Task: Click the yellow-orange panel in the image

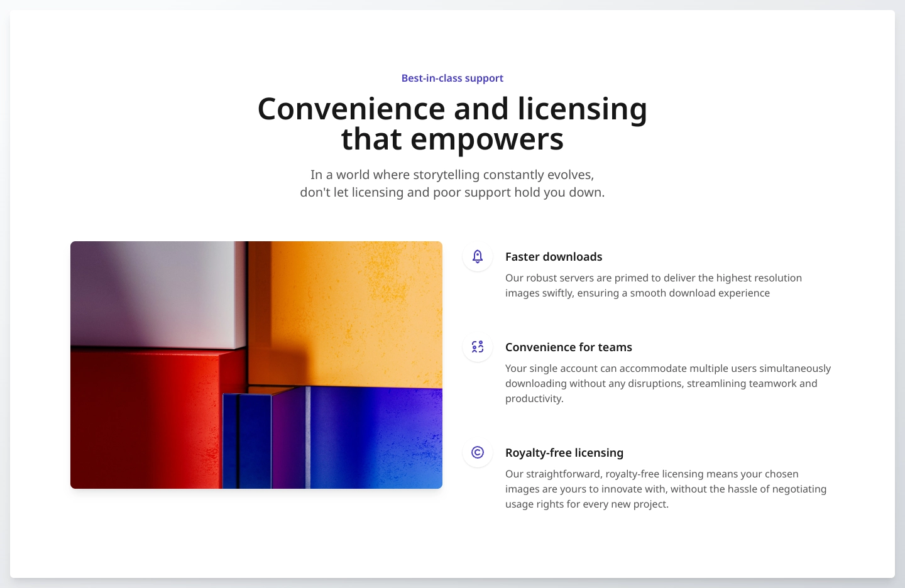Action: tap(352, 308)
